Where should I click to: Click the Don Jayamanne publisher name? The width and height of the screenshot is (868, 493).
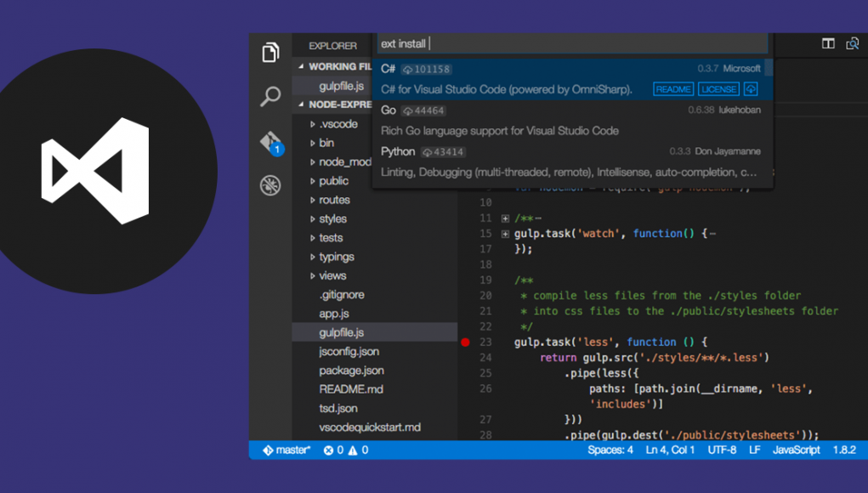tap(728, 151)
